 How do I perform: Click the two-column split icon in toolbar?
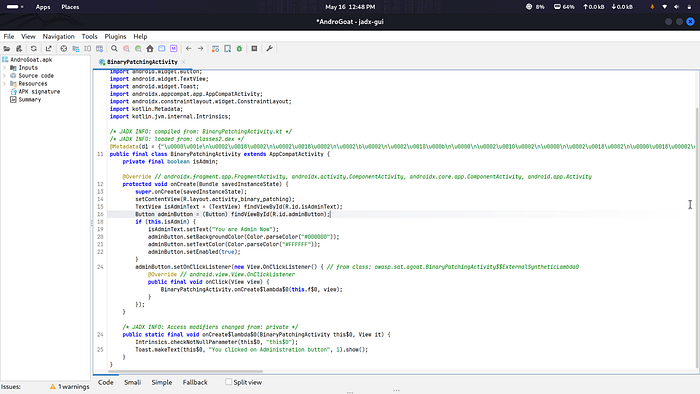click(88, 49)
